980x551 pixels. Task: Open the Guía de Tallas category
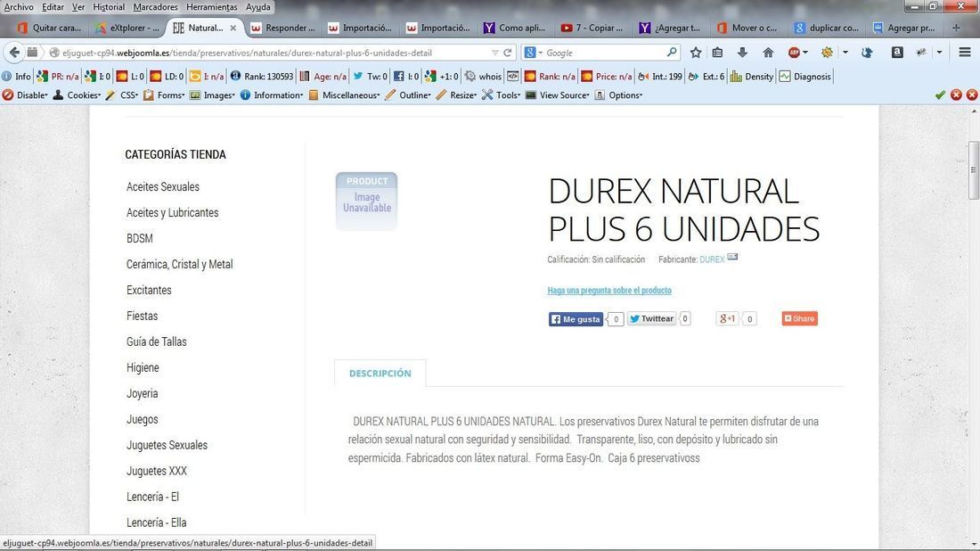(156, 342)
